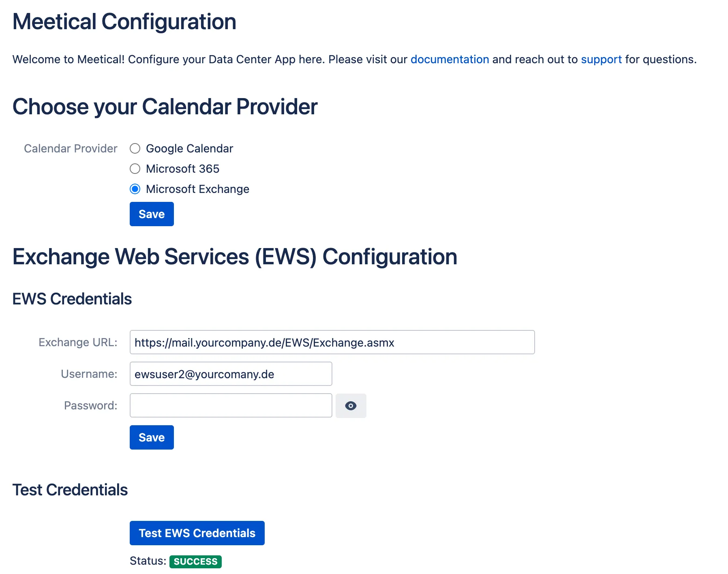This screenshot has width=728, height=574.
Task: Save the chosen calendar provider
Action: click(151, 214)
